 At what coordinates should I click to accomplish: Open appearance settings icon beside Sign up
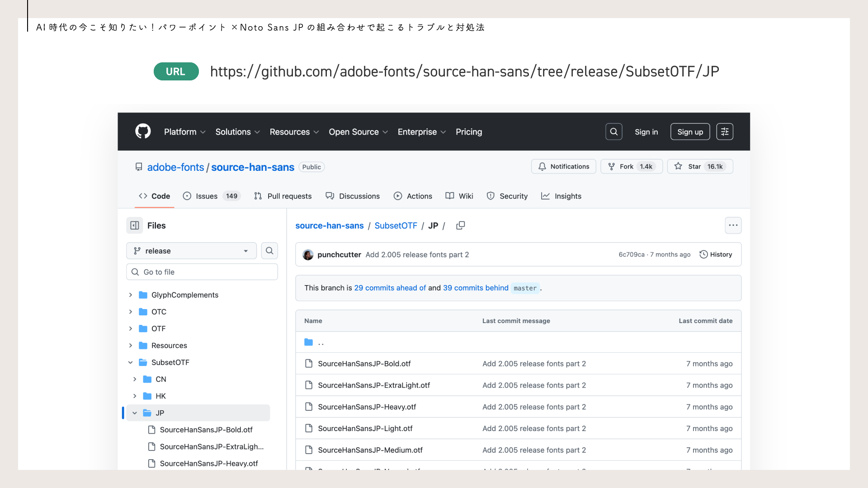(724, 131)
